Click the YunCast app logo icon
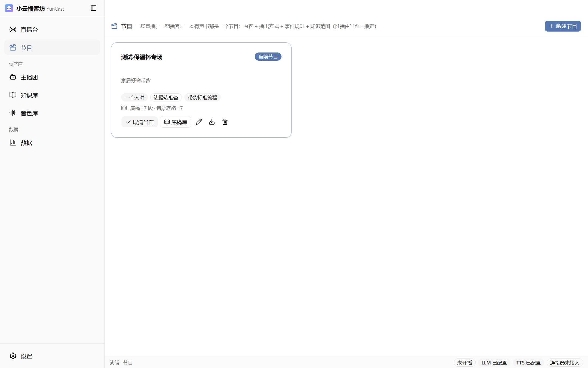Viewport: 588px width, 368px height. 9,8
